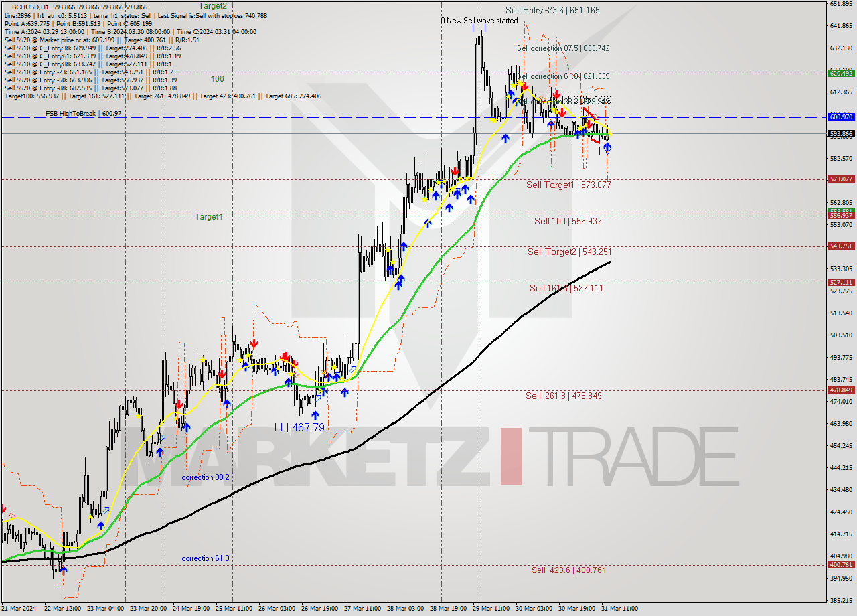This screenshot has width=857, height=616.
Task: Click the 'Target100: 556.937' summary line
Action: 163,96
